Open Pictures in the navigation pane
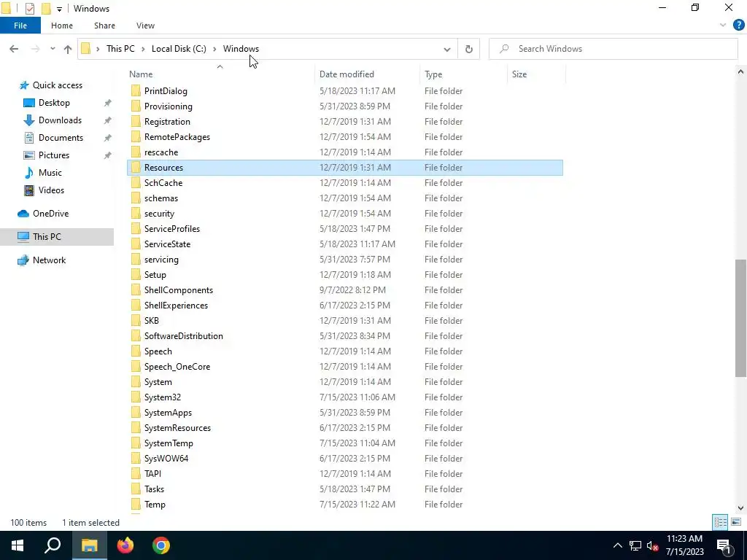 coord(54,155)
